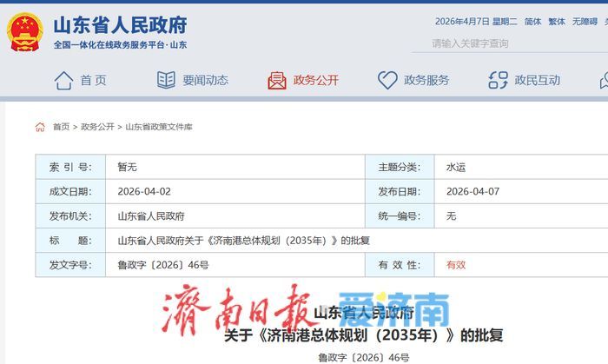Click the 政务服务 heart icon
The height and width of the screenshot is (364, 608).
(387, 81)
